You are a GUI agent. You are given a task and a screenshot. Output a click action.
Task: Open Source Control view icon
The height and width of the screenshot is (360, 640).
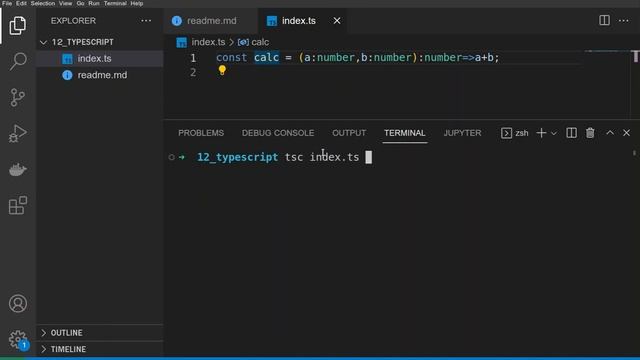[18, 98]
